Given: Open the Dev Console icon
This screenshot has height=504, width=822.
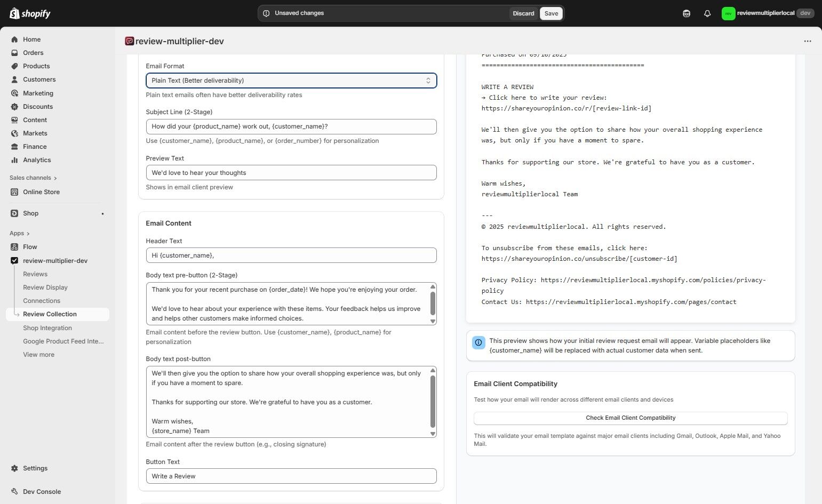Looking at the screenshot, I should point(15,491).
